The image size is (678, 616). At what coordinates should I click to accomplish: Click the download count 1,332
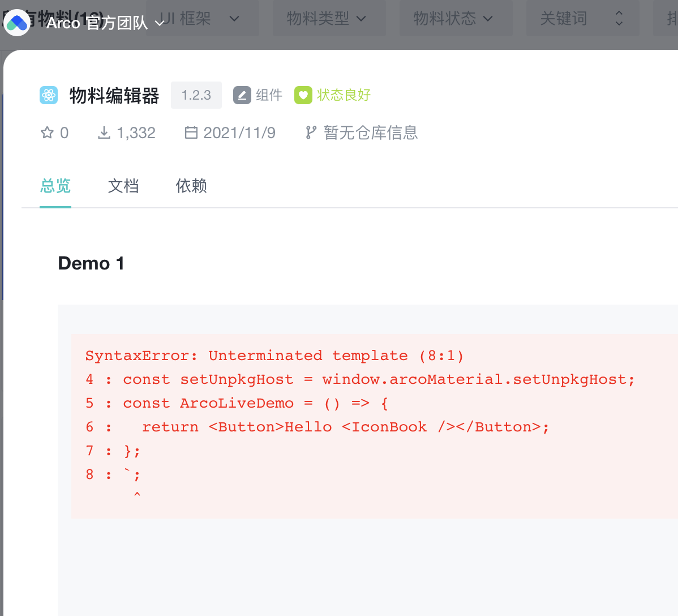pyautogui.click(x=136, y=133)
